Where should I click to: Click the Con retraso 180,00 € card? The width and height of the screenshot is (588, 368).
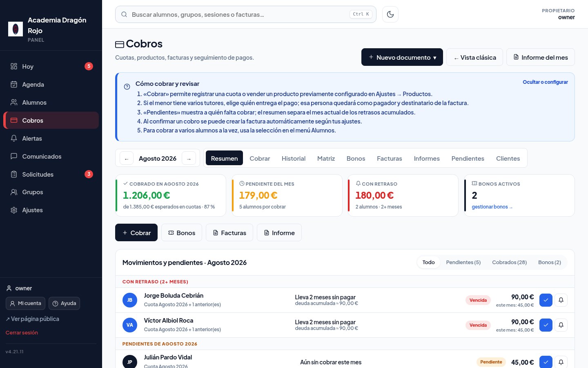pyautogui.click(x=403, y=195)
